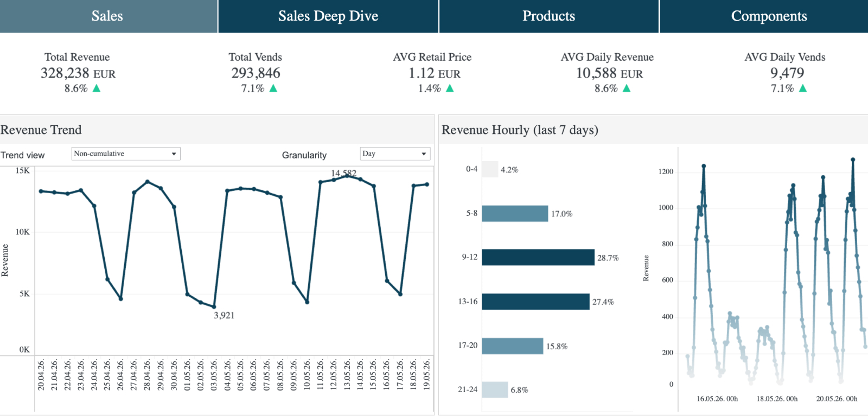Click the 13.05.26. date axis label
This screenshot has height=416, width=868.
347,375
